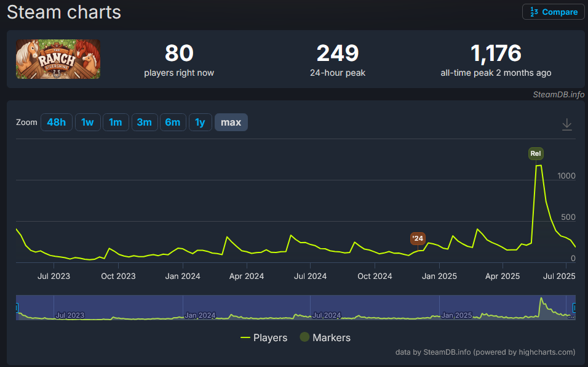Click the Jan 2024 label in navigator

tap(200, 315)
